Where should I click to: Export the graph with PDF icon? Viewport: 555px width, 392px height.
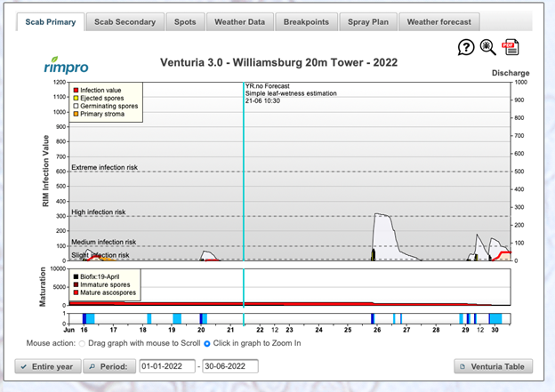point(511,48)
